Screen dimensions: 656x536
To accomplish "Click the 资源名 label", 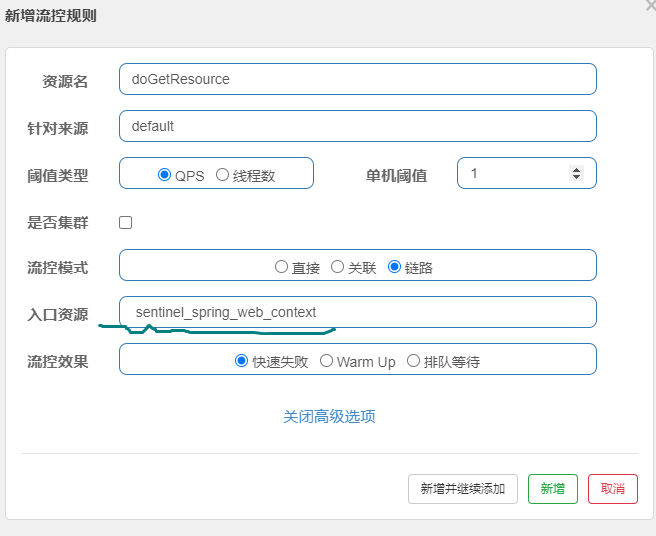I will pos(65,81).
